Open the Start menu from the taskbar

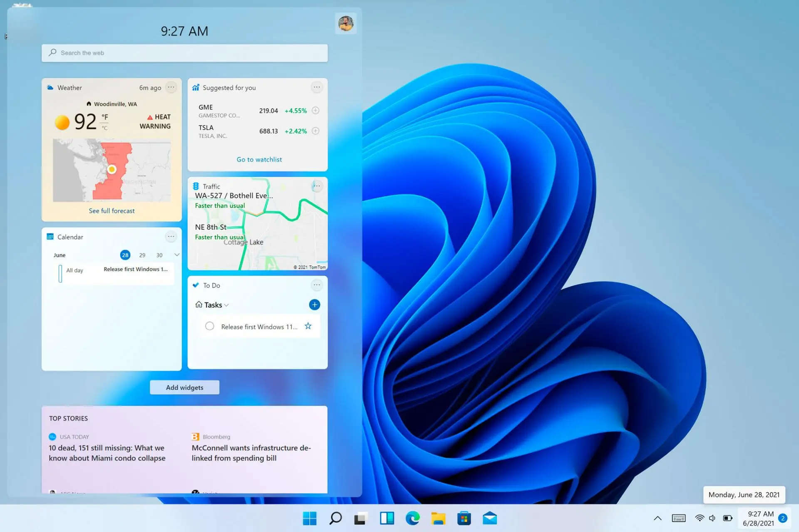coord(309,518)
